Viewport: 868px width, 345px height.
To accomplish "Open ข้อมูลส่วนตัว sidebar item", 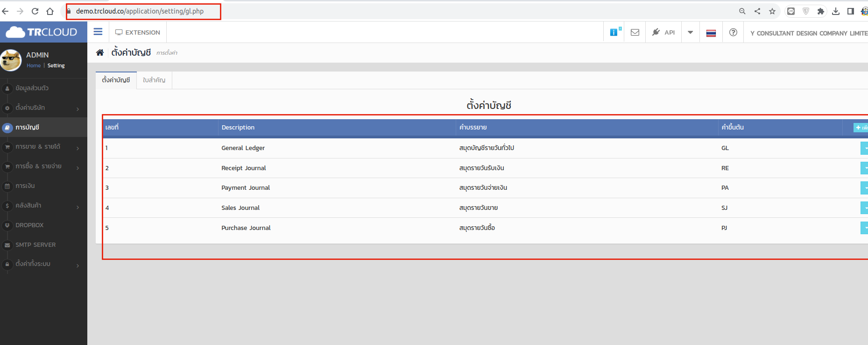I will (x=43, y=88).
